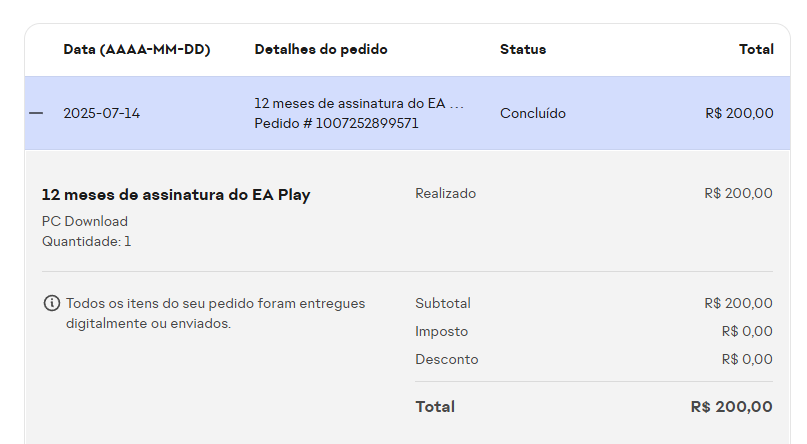Click the Imposto R$ 0,00 value
This screenshot has width=807, height=444.
point(746,331)
